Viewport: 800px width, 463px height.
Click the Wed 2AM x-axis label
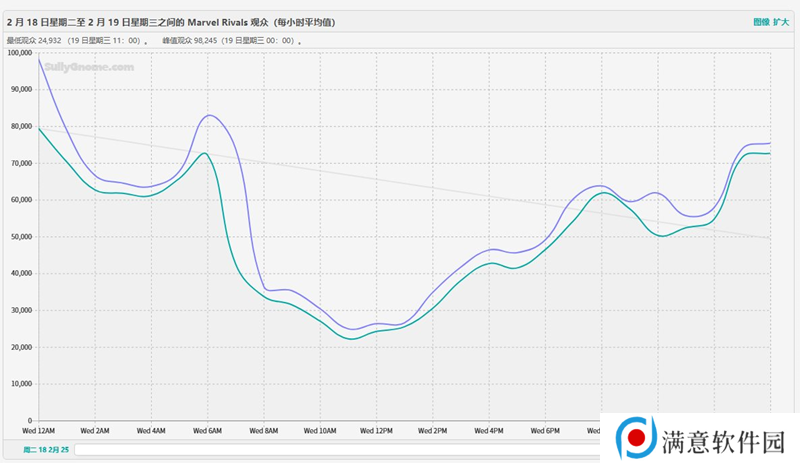(95, 431)
